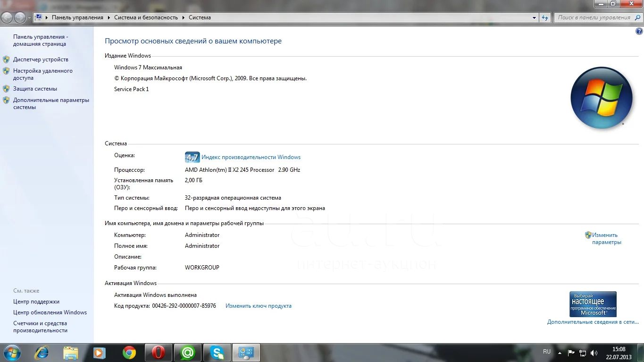Open Настройка удаленного доступа link
The height and width of the screenshot is (362, 644).
[x=43, y=74]
